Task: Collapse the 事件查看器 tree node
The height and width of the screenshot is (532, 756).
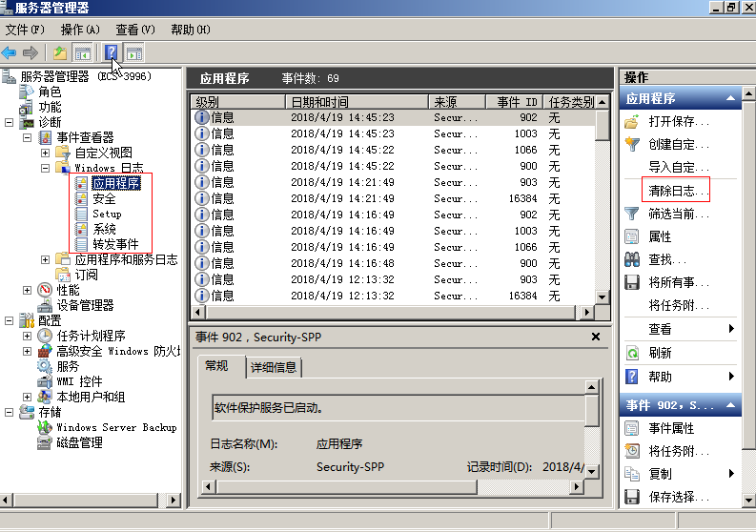Action: pos(27,138)
